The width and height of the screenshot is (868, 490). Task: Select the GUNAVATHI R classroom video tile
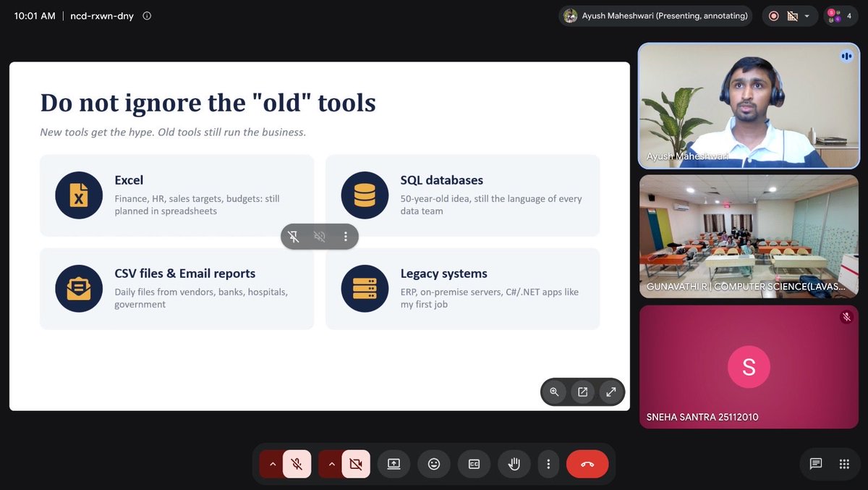(749, 236)
